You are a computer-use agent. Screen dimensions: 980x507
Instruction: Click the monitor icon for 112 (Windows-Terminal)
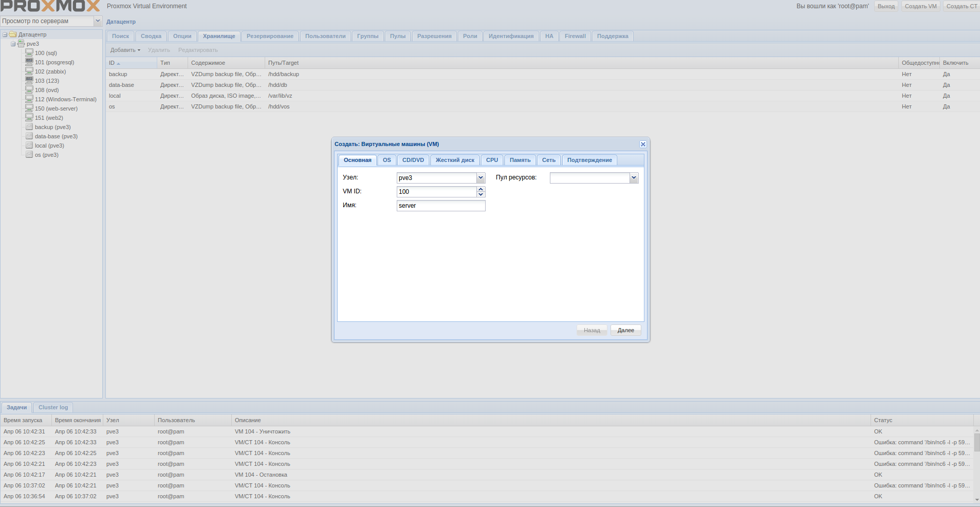(x=29, y=99)
